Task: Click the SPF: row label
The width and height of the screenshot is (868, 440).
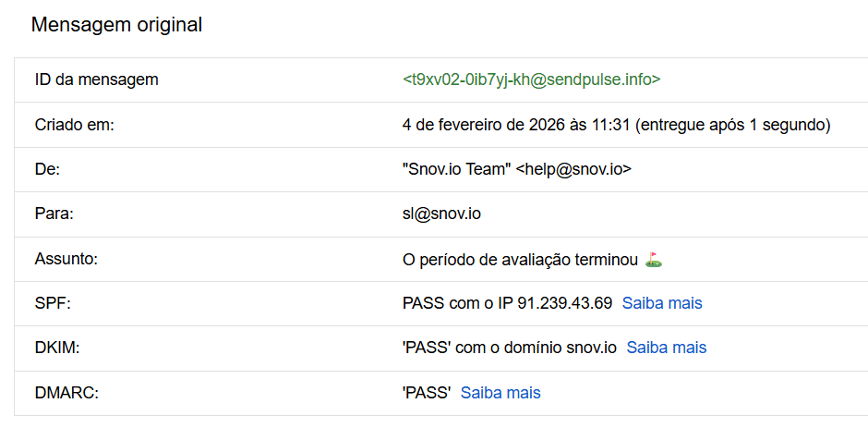Action: (51, 303)
